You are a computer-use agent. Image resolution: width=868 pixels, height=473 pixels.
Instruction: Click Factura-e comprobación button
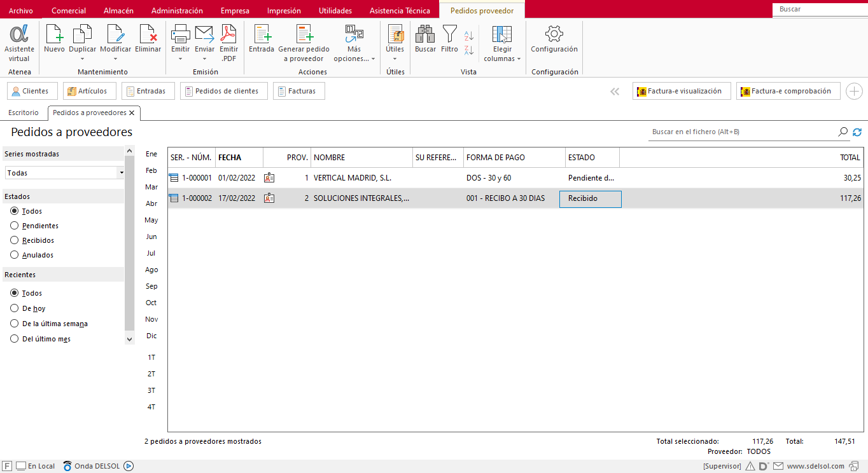tap(788, 92)
